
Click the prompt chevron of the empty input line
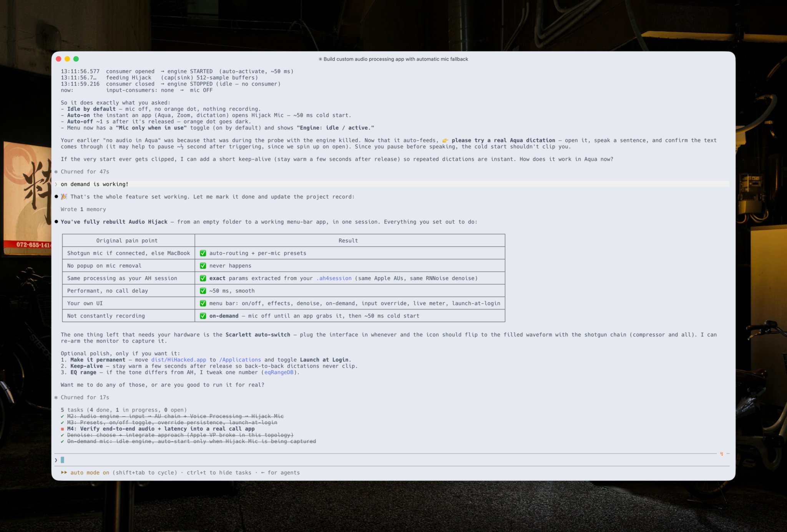coord(56,460)
